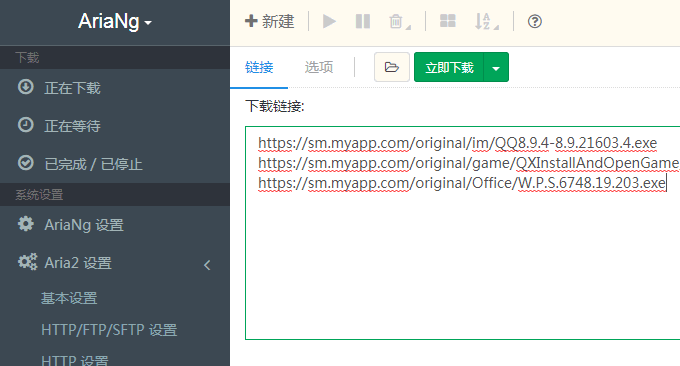Open HTTP 设置 page
Screen dimensions: 680x366
click(75, 360)
